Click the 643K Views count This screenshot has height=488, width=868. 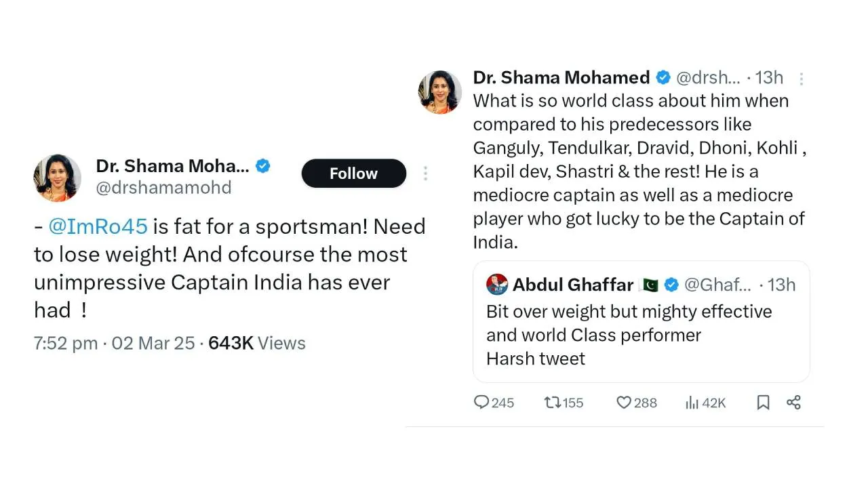(256, 343)
